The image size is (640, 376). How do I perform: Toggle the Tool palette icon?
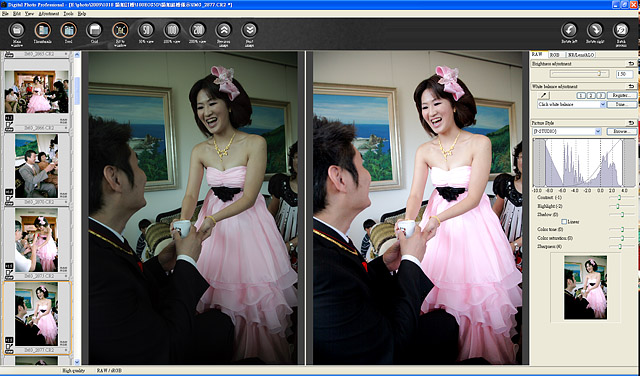tap(69, 31)
